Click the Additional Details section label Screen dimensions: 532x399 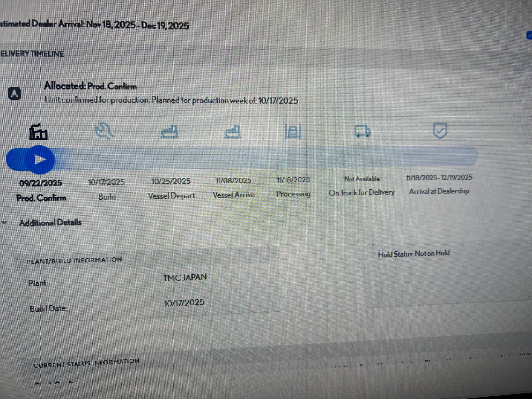coord(50,223)
